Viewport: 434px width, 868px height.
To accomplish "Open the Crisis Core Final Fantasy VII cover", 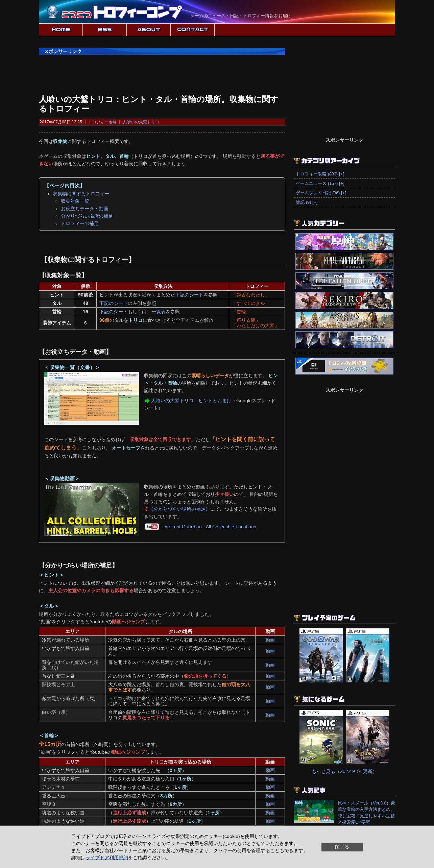I will tap(368, 655).
